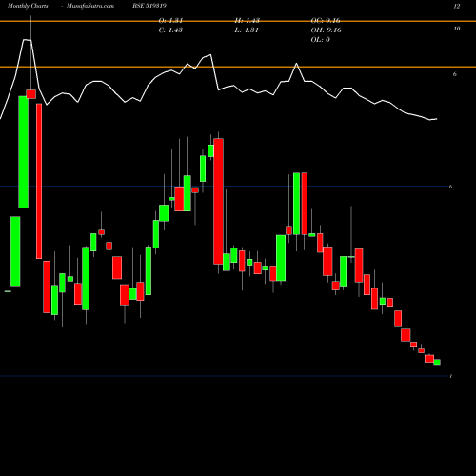Click the low value 'L: 1.31'
The image size is (476, 476).
pyautogui.click(x=247, y=30)
